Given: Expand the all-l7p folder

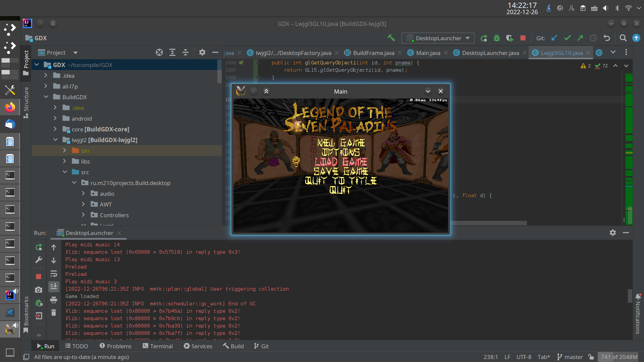Looking at the screenshot, I should (46, 86).
